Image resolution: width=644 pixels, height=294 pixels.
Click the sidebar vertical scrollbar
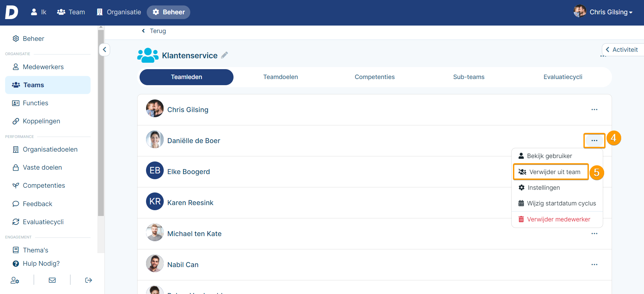point(101,123)
